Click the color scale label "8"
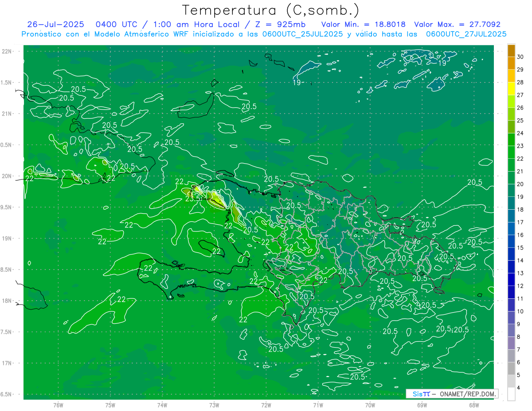This screenshot has width=532, height=411. pyautogui.click(x=519, y=337)
